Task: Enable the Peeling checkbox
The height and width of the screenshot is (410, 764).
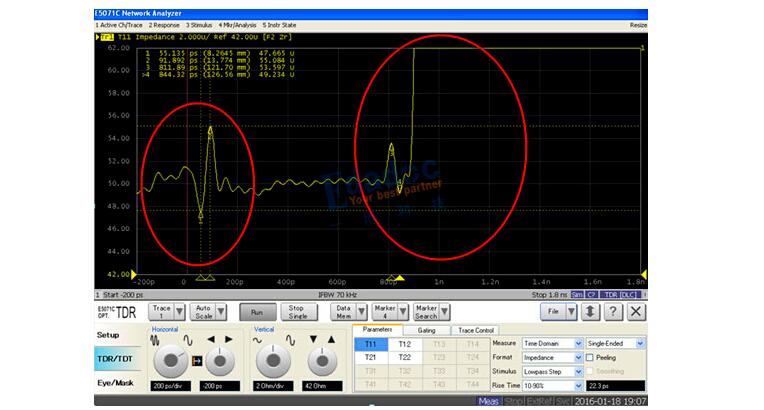Action: 589,357
